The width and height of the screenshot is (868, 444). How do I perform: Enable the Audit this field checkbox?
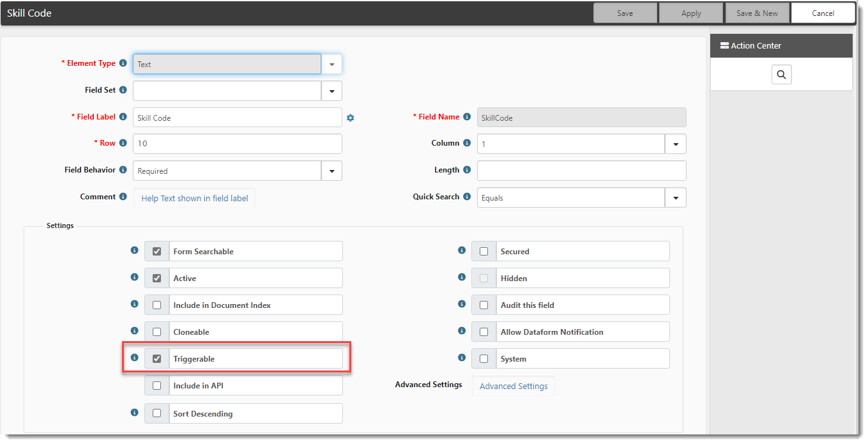[x=483, y=305]
